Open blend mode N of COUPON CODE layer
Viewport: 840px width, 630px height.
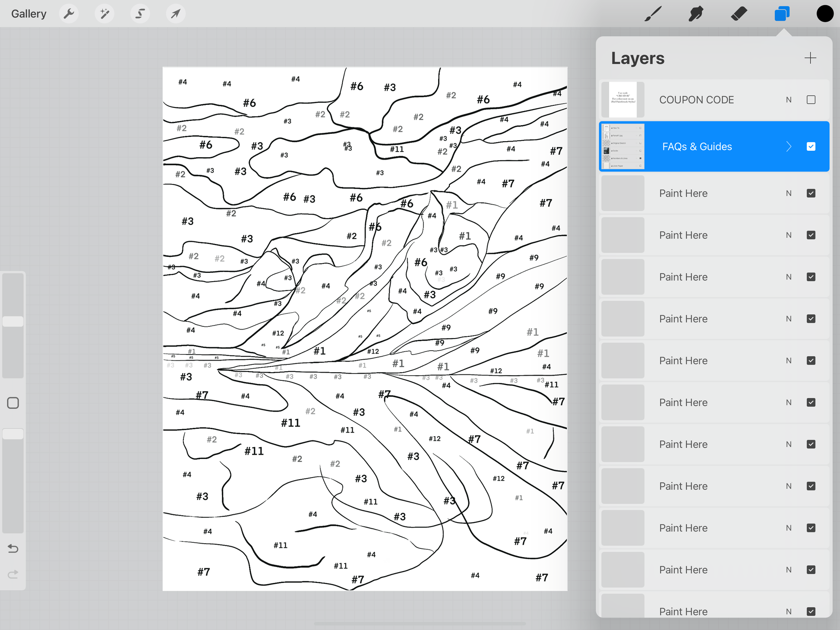click(789, 100)
